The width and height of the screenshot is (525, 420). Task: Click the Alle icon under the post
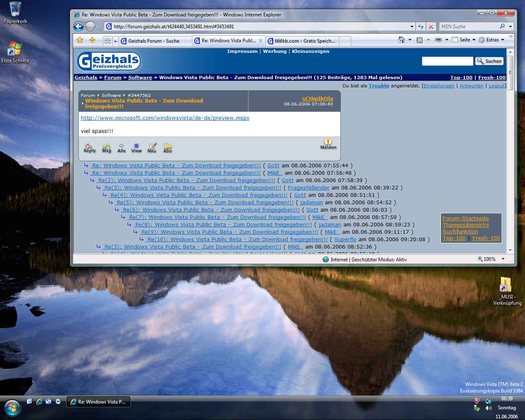[x=121, y=148]
